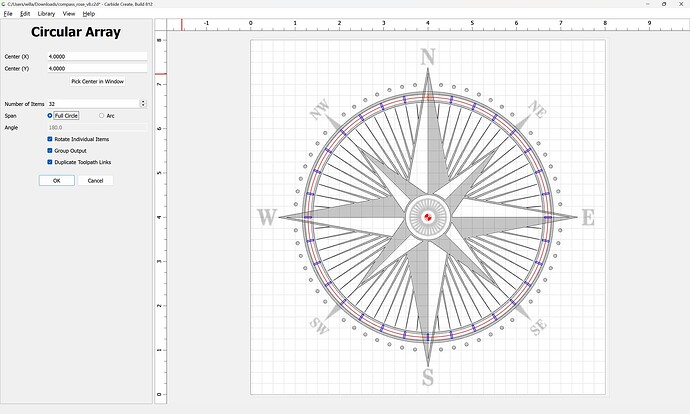
Task: Click the red center marker of the compass
Action: tap(428, 217)
